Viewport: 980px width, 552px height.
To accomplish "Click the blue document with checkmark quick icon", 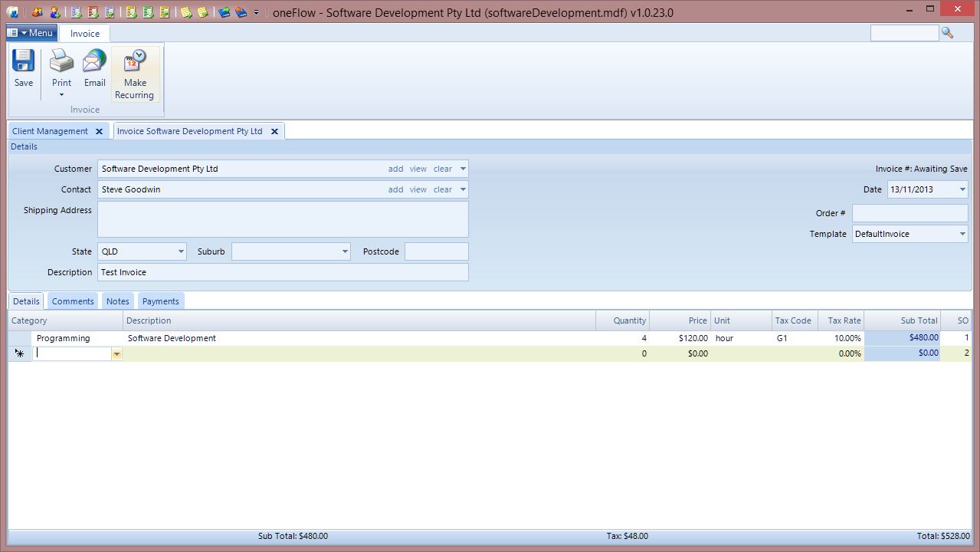I will click(110, 12).
